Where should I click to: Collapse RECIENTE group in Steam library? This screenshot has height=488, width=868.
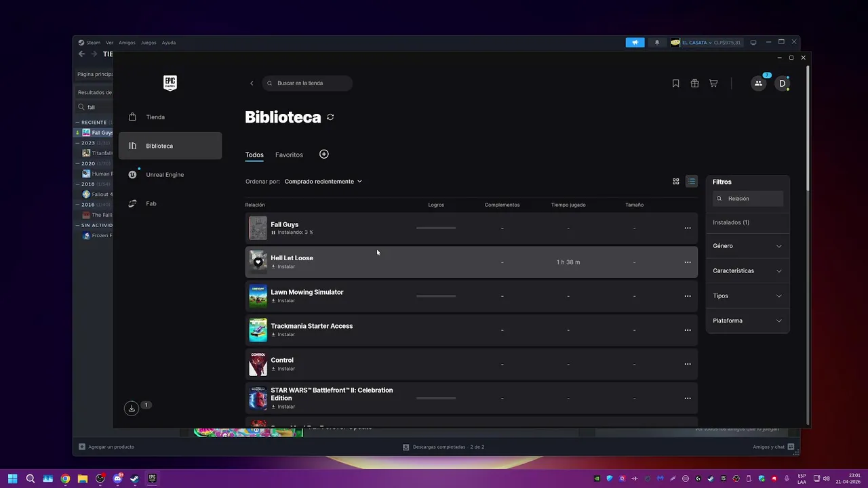[77, 122]
